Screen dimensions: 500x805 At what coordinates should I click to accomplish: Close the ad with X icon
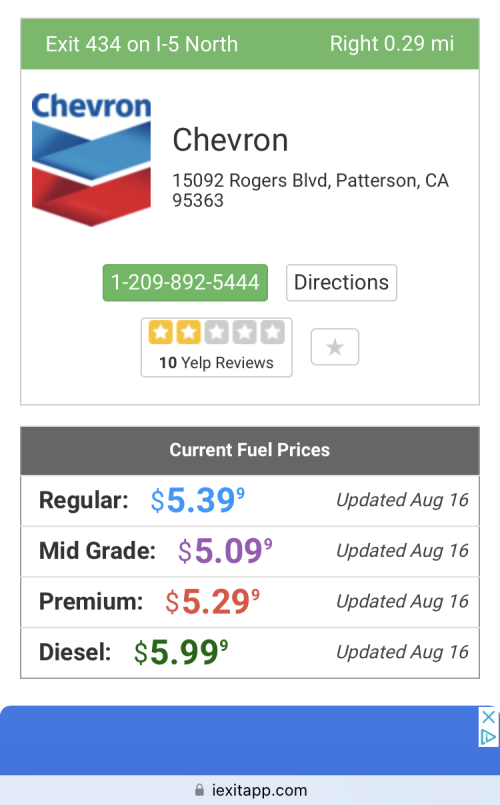(x=488, y=717)
